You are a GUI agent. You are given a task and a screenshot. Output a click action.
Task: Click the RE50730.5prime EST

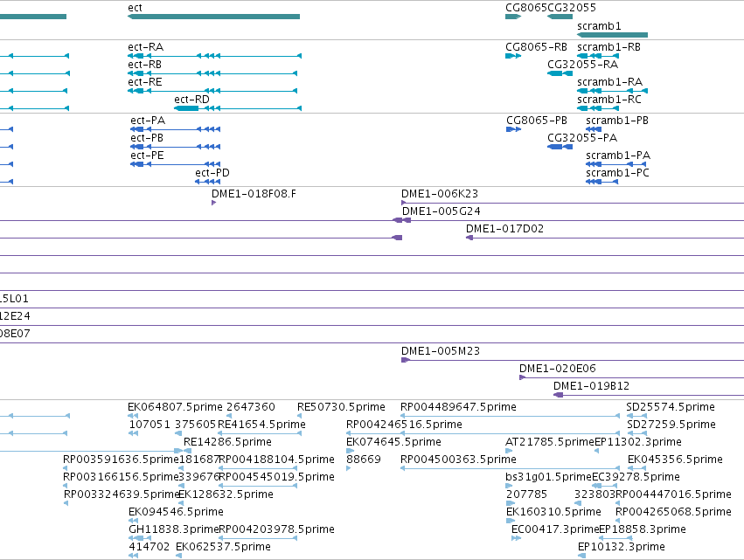(299, 416)
